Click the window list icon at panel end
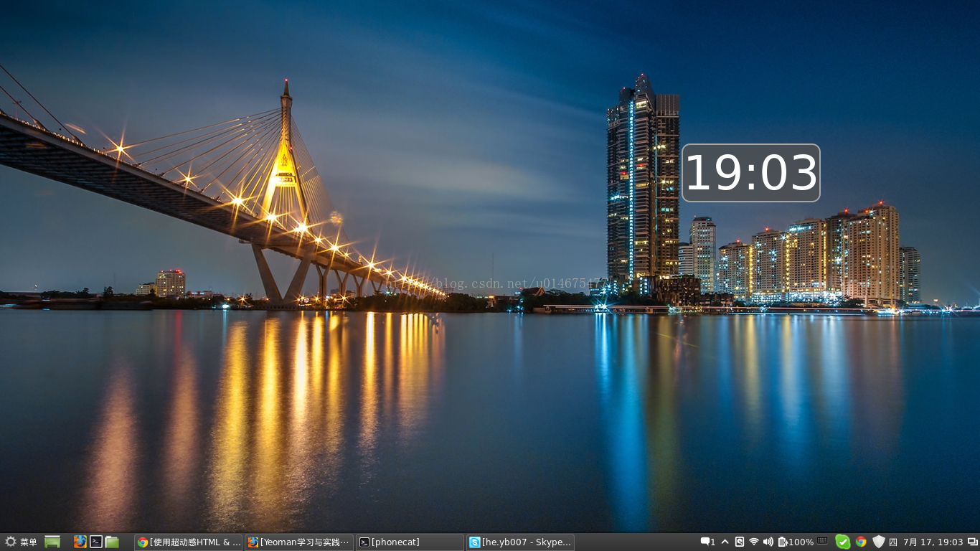Viewport: 980px width, 551px height. pos(973,542)
